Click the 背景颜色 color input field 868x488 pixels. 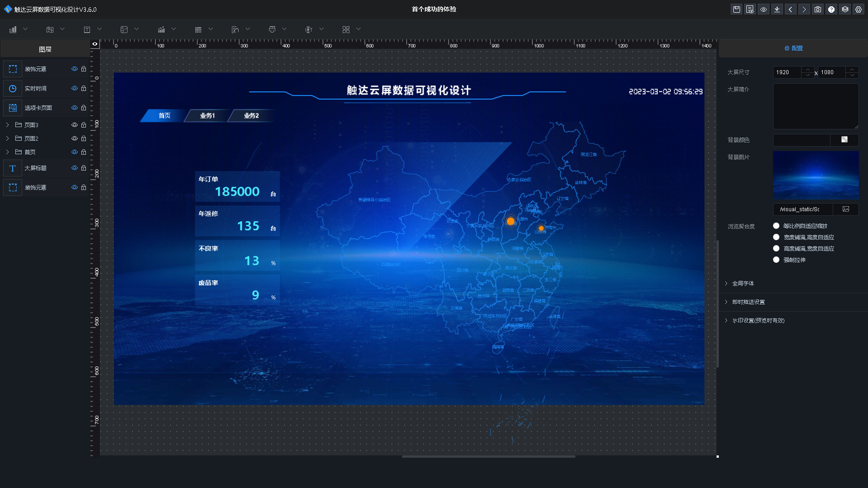(802, 140)
